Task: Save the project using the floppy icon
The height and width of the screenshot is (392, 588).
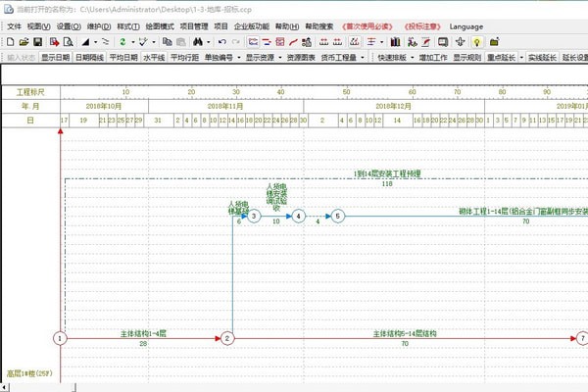Action: click(x=37, y=42)
